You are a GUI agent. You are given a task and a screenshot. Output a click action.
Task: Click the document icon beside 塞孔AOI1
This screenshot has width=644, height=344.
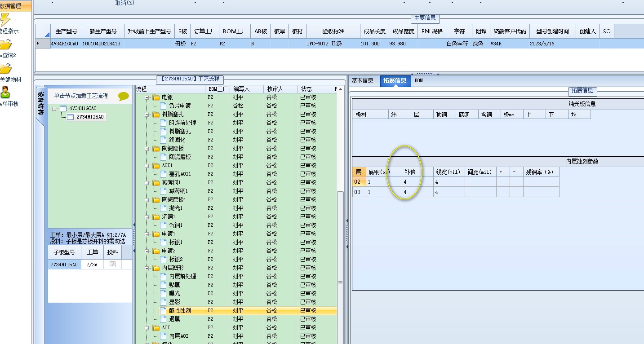click(x=163, y=174)
